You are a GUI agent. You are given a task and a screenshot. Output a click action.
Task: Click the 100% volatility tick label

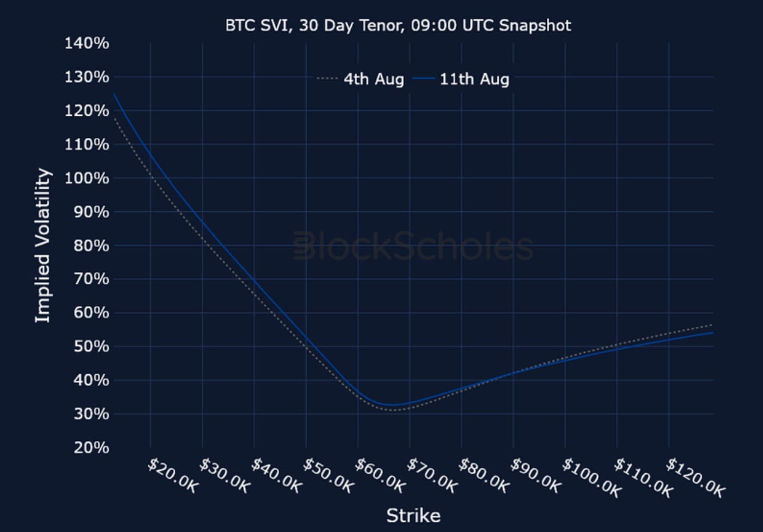coord(88,178)
